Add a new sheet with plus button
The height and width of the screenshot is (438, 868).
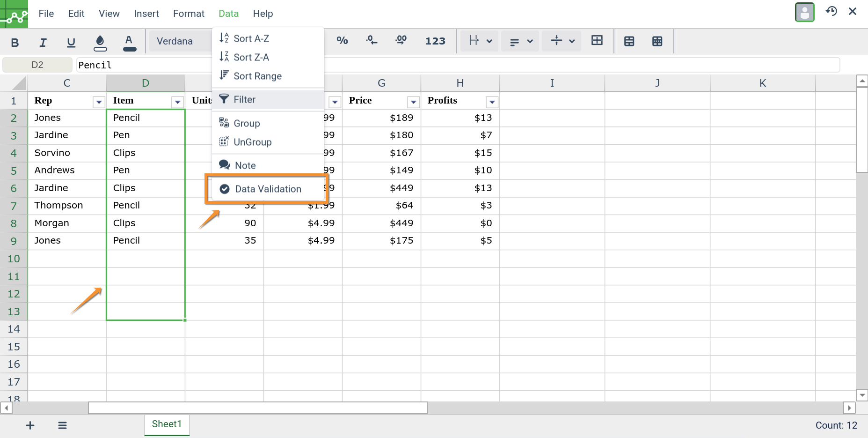(30, 425)
